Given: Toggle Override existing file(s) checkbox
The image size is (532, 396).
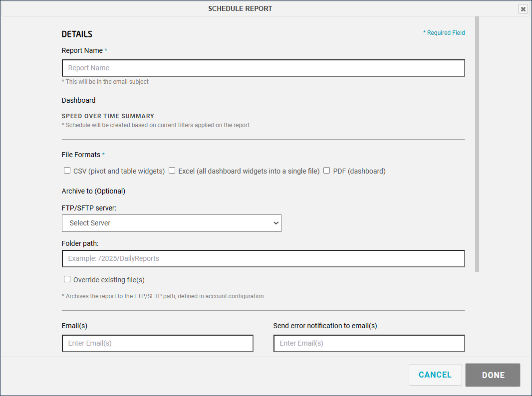Looking at the screenshot, I should pyautogui.click(x=67, y=279).
